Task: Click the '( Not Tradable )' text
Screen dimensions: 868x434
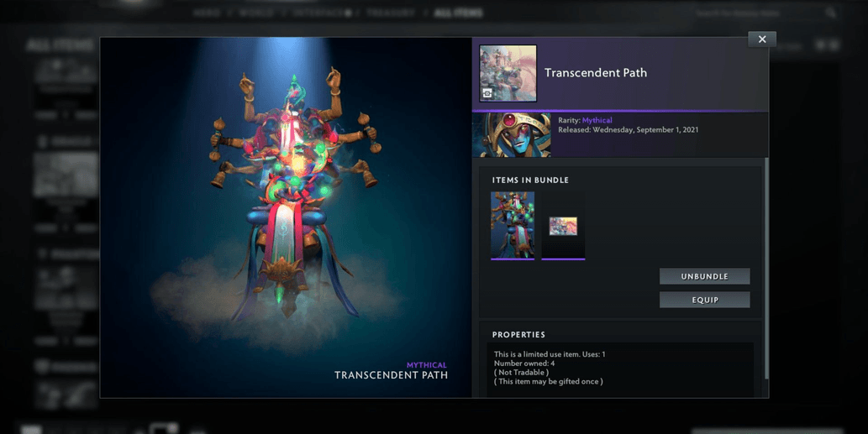Action: 522,372
